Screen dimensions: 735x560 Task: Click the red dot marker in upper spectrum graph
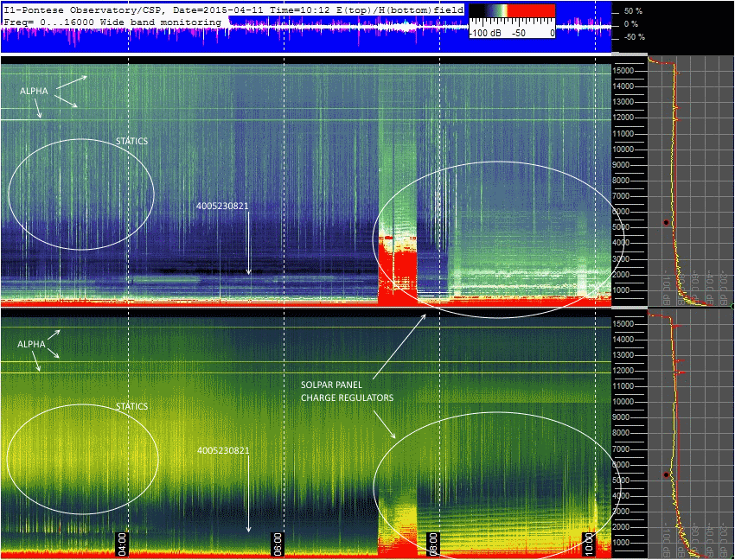(x=666, y=222)
